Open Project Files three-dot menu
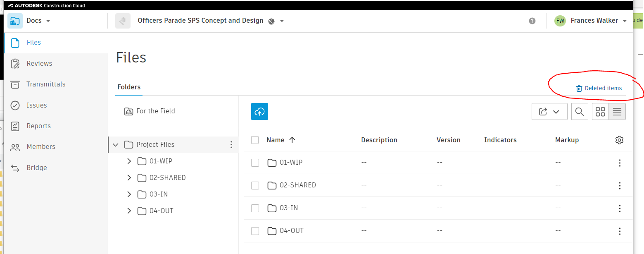Image resolution: width=644 pixels, height=254 pixels. [231, 145]
